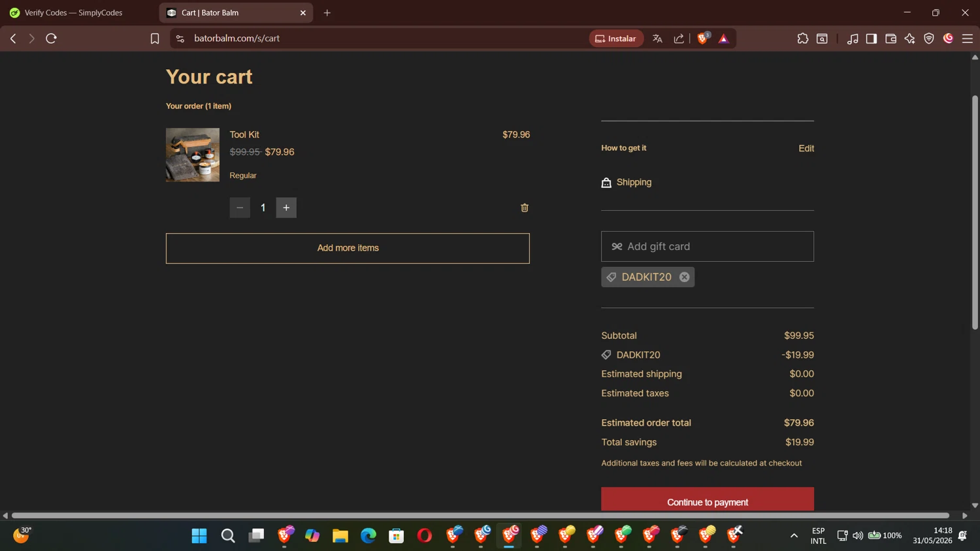
Task: View site information icon beside the URL
Action: (x=180, y=39)
